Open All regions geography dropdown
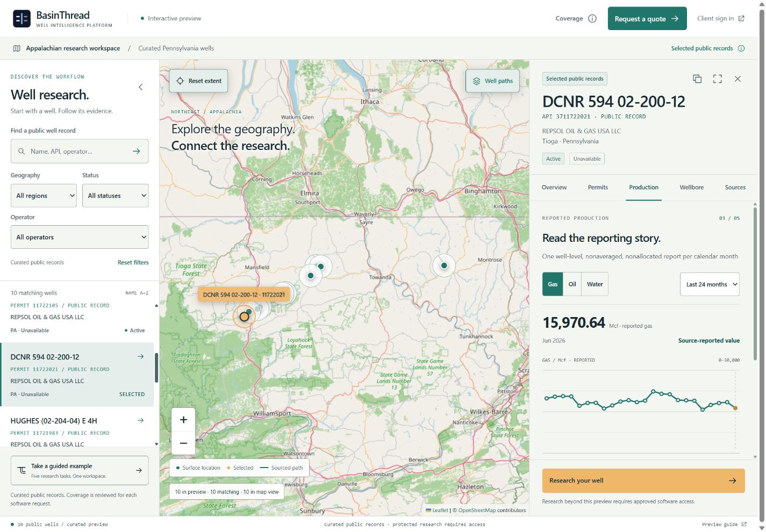This screenshot has height=532, width=766. [44, 196]
